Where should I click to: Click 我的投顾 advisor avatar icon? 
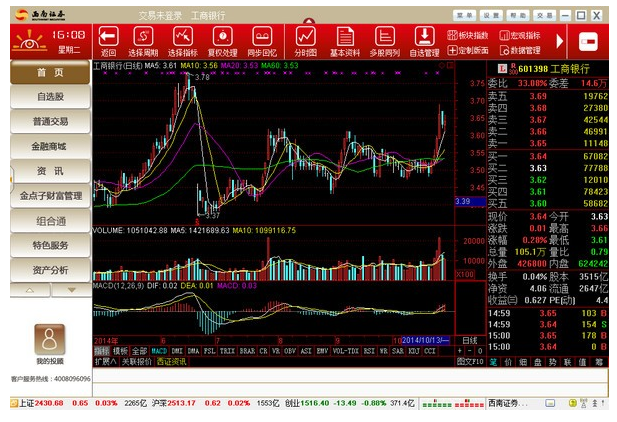coord(50,339)
